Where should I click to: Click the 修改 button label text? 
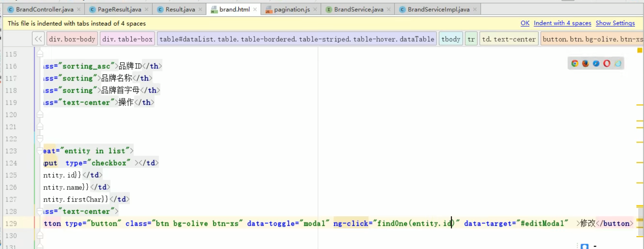[x=588, y=223]
